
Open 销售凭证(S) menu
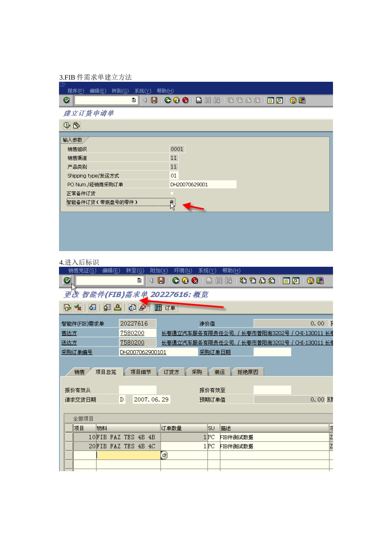click(83, 270)
